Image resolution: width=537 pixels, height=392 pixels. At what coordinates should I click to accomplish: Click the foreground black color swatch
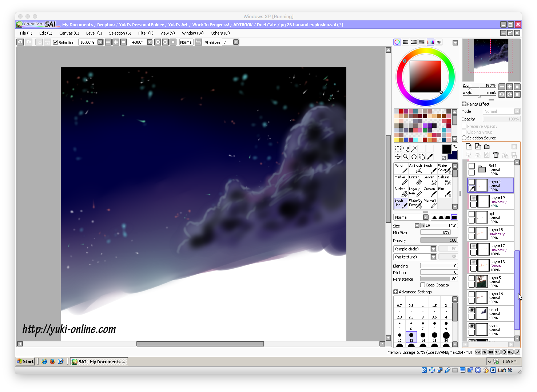446,149
